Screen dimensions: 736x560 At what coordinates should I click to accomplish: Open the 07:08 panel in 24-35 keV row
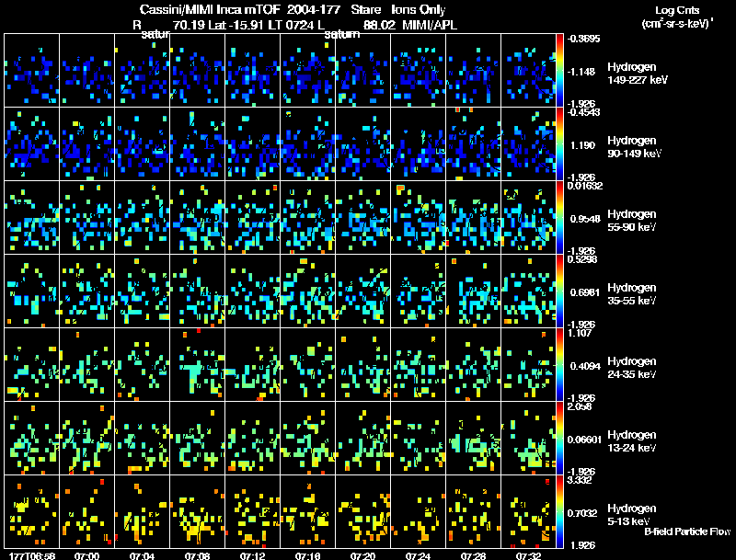click(x=198, y=364)
